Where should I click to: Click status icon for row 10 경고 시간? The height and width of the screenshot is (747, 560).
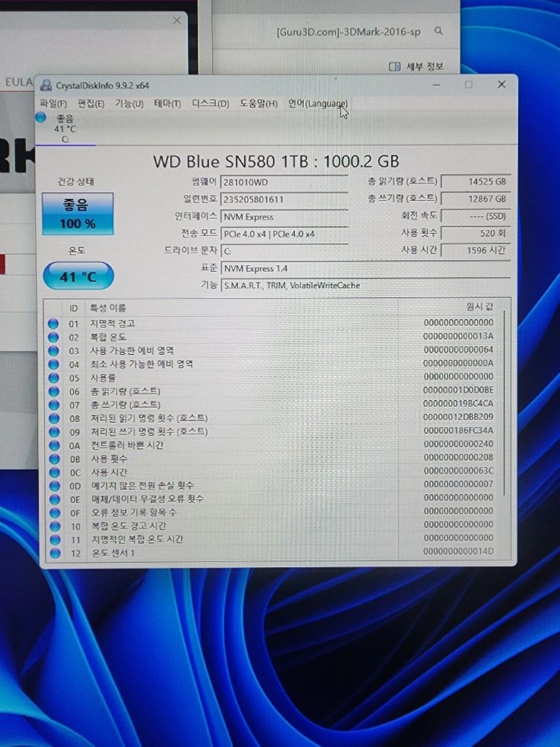[56, 527]
